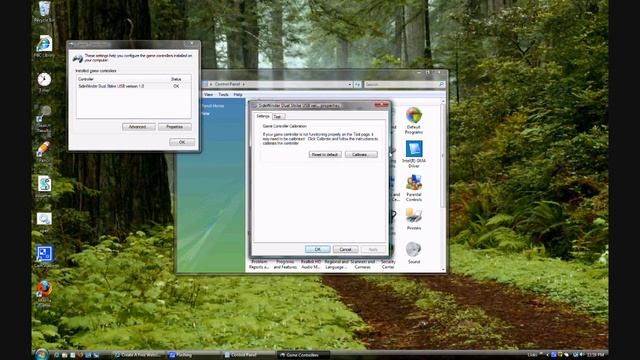Open the clock desktop icon
Screen dimensions: 640x360
pos(44,79)
